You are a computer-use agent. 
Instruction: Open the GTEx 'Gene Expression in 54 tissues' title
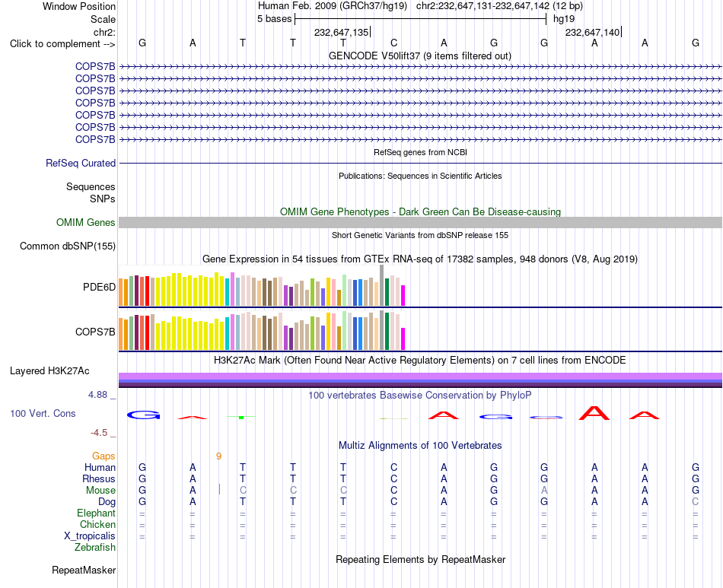420,259
